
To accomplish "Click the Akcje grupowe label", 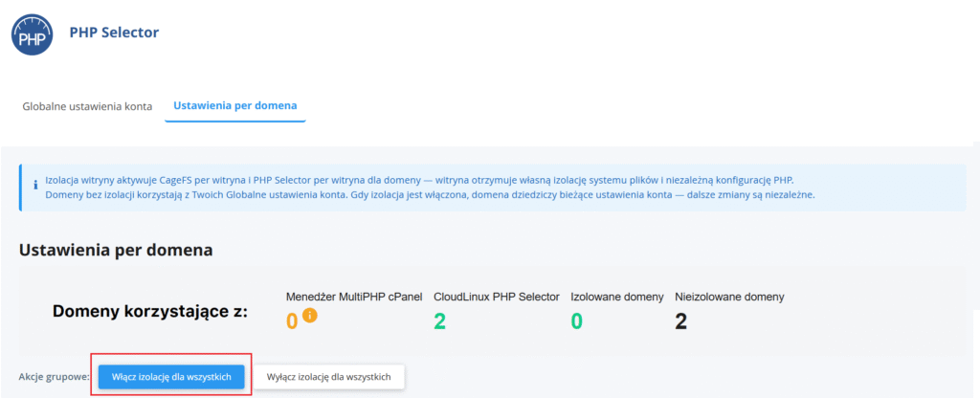I will (54, 378).
